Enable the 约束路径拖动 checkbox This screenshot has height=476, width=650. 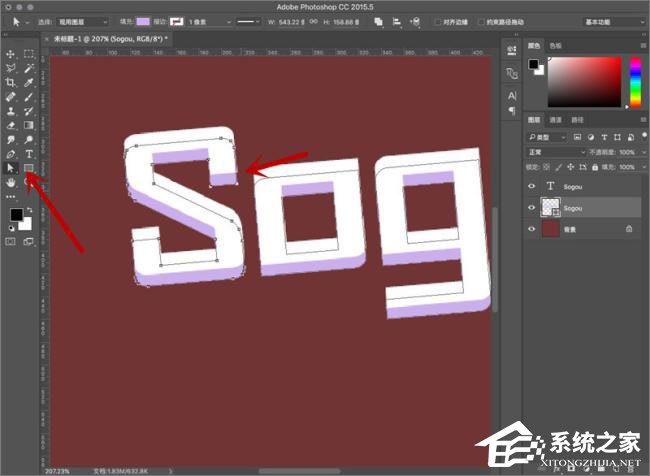coord(482,21)
